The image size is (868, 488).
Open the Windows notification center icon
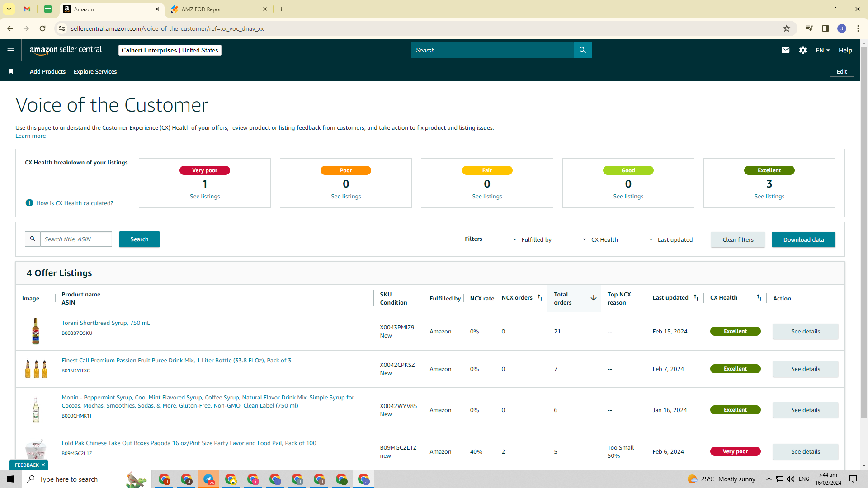click(853, 479)
